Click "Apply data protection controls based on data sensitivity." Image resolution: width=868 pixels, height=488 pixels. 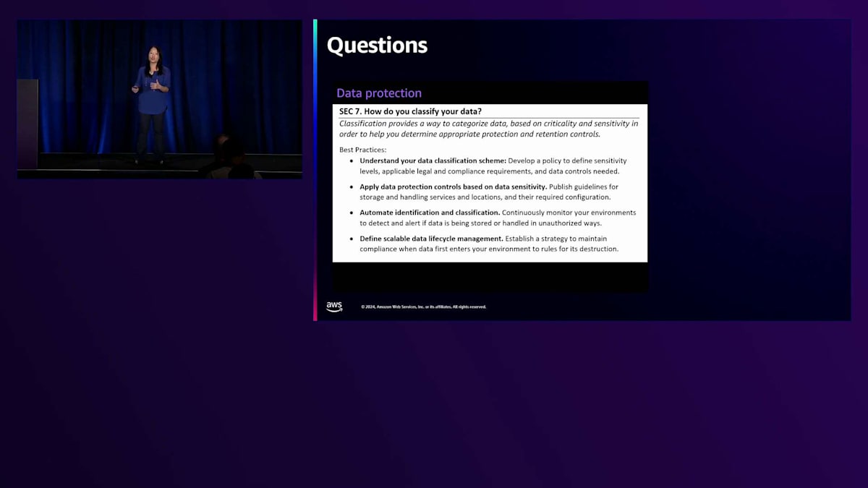(x=453, y=187)
